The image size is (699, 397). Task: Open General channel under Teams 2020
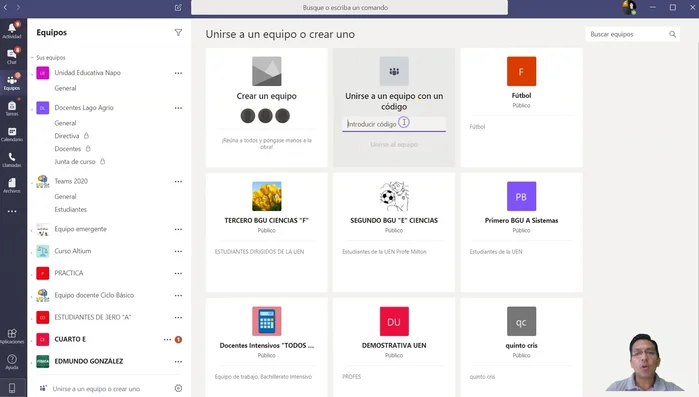coord(65,196)
